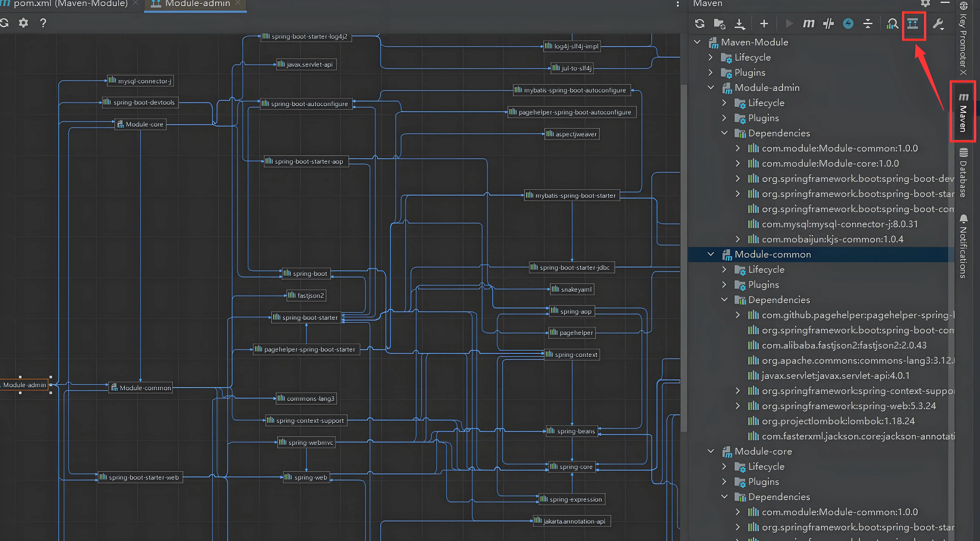Collapse Dependencies under Module-core

pos(724,497)
